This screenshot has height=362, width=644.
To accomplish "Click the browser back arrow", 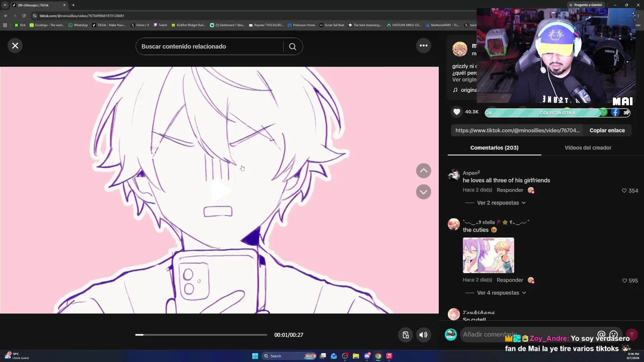I will tap(6, 16).
